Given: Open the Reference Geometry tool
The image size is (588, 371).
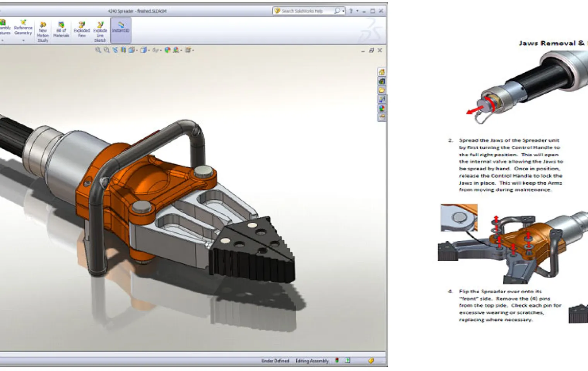Looking at the screenshot, I should coord(23,27).
